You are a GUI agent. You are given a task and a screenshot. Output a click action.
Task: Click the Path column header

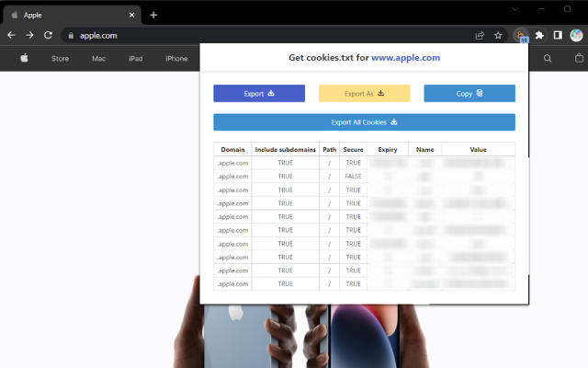pos(329,149)
